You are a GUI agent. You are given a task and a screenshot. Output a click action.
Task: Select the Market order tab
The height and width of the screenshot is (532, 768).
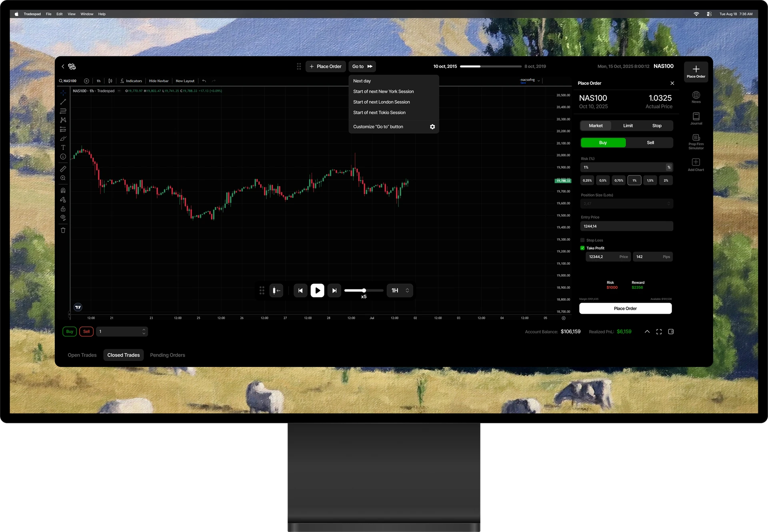pyautogui.click(x=596, y=126)
